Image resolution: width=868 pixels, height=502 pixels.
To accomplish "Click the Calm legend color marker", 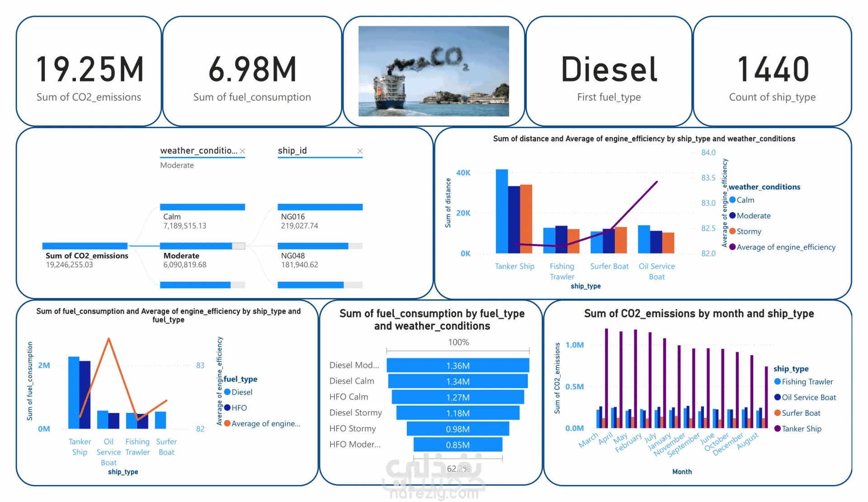I will click(x=732, y=200).
